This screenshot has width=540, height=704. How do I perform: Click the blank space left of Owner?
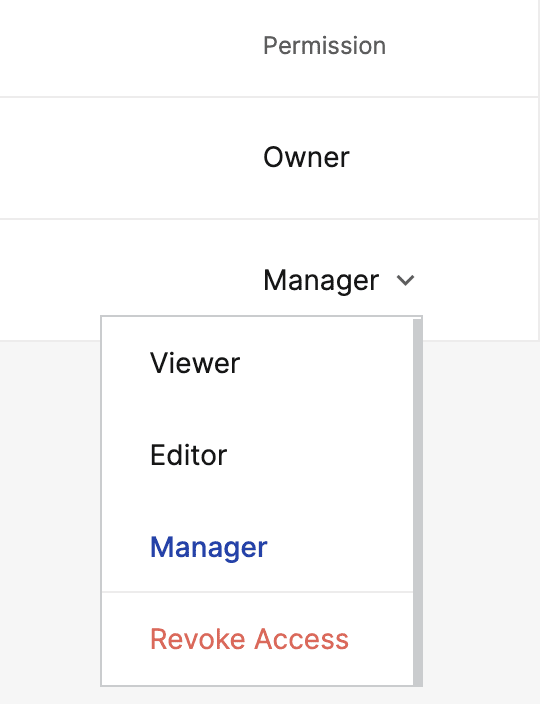coord(130,158)
